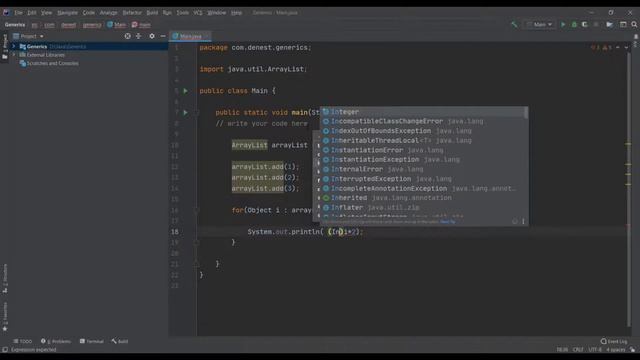The image size is (640, 360).
Task: Click the Build project hammer icon
Action: click(x=514, y=24)
